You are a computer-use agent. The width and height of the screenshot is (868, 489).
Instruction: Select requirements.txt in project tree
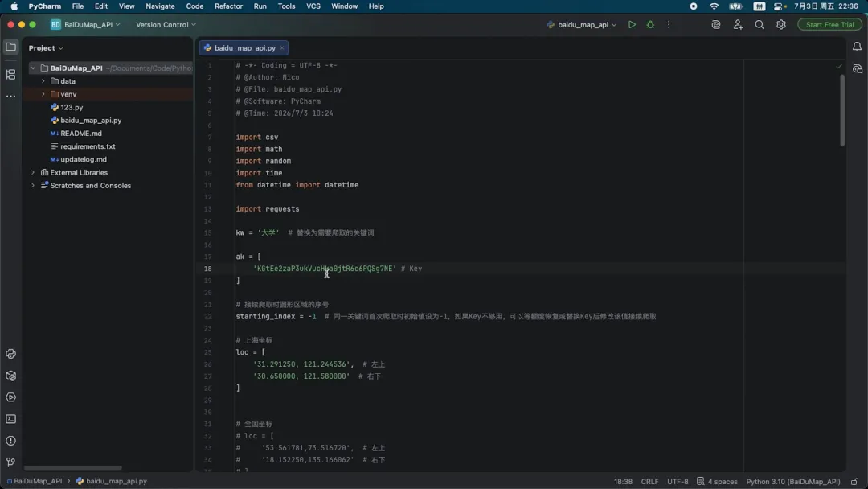pyautogui.click(x=88, y=146)
